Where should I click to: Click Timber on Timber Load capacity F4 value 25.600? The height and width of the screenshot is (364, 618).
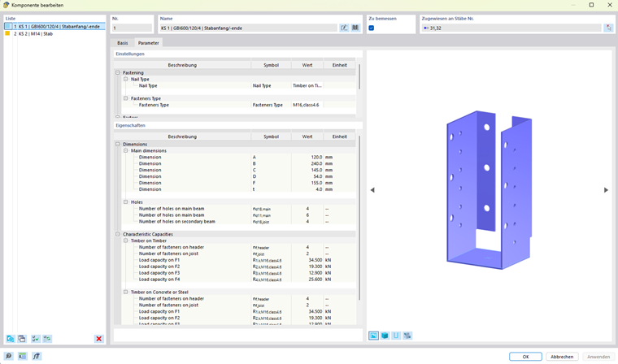(307, 279)
